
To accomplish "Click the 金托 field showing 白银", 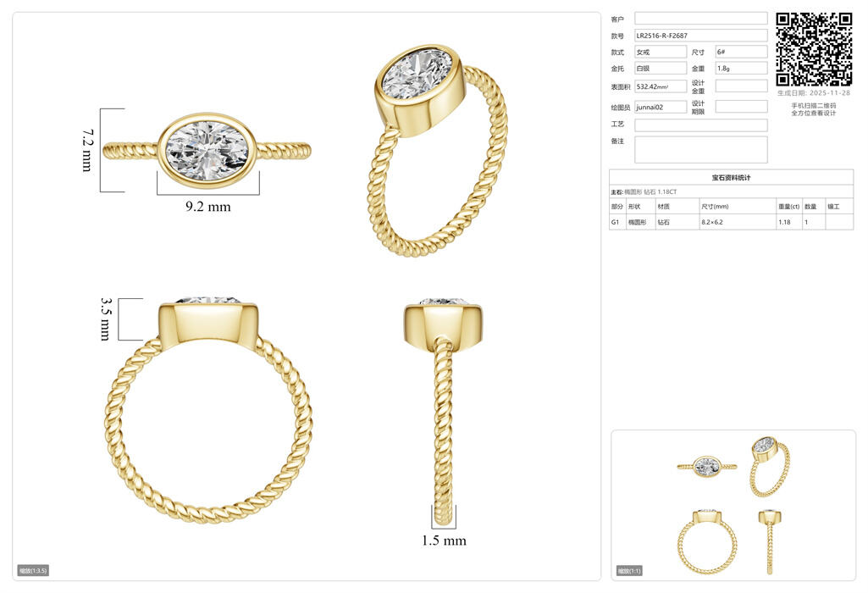I will click(661, 68).
